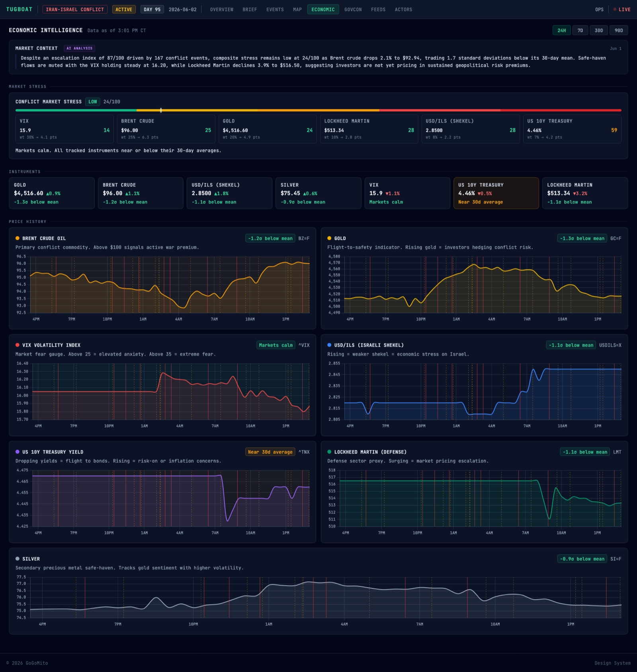This screenshot has height=672, width=637.
Task: Click Silver chart's -0.9σ below mean badge
Action: tap(582, 559)
